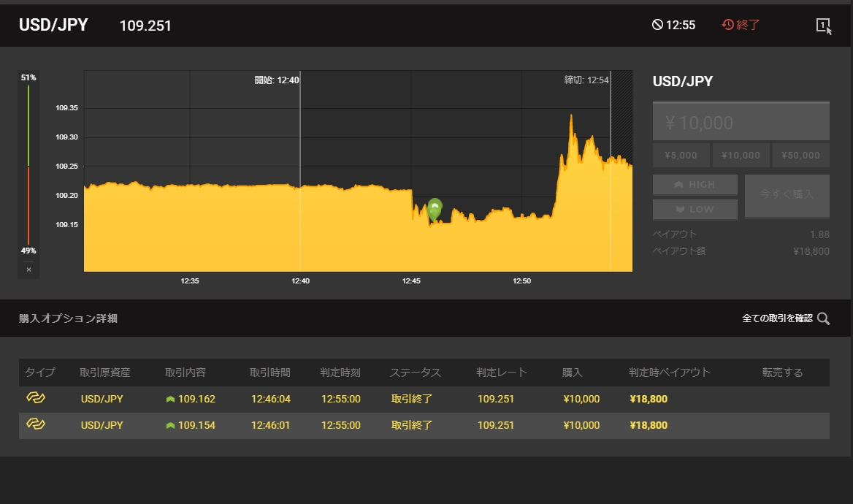This screenshot has height=504, width=853.
Task: Click the 51%/49% sentiment gauge bar
Action: coord(28,164)
